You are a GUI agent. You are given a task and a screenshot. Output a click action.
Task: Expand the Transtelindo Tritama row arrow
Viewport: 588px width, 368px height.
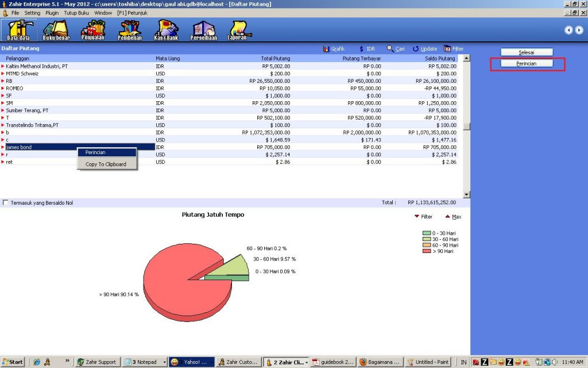3,125
